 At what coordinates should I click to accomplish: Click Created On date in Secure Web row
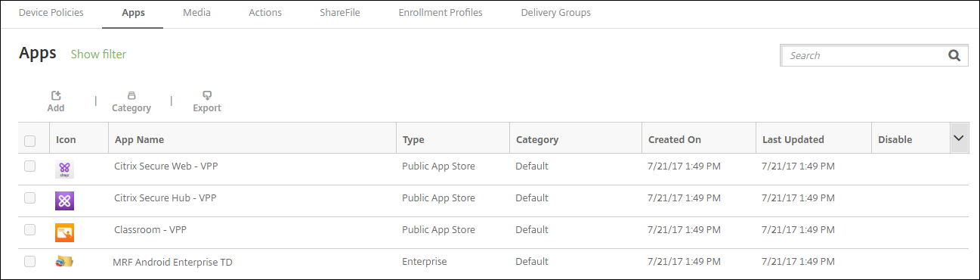coord(685,166)
